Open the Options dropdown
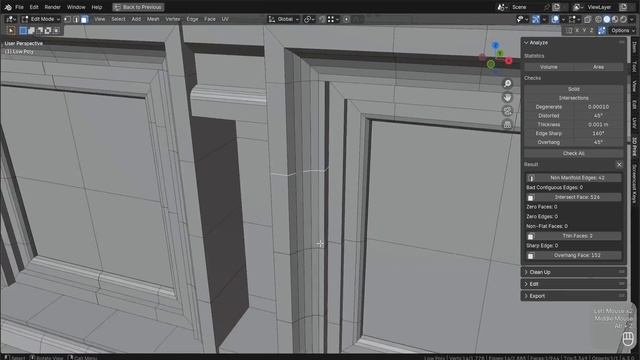This screenshot has height=360, width=640. [622, 31]
